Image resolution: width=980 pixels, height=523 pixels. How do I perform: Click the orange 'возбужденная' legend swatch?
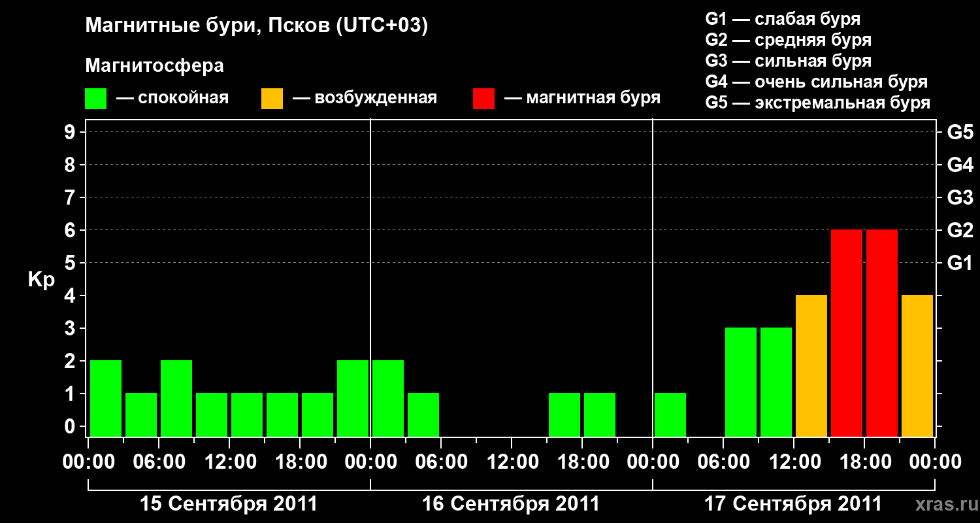[x=272, y=99]
